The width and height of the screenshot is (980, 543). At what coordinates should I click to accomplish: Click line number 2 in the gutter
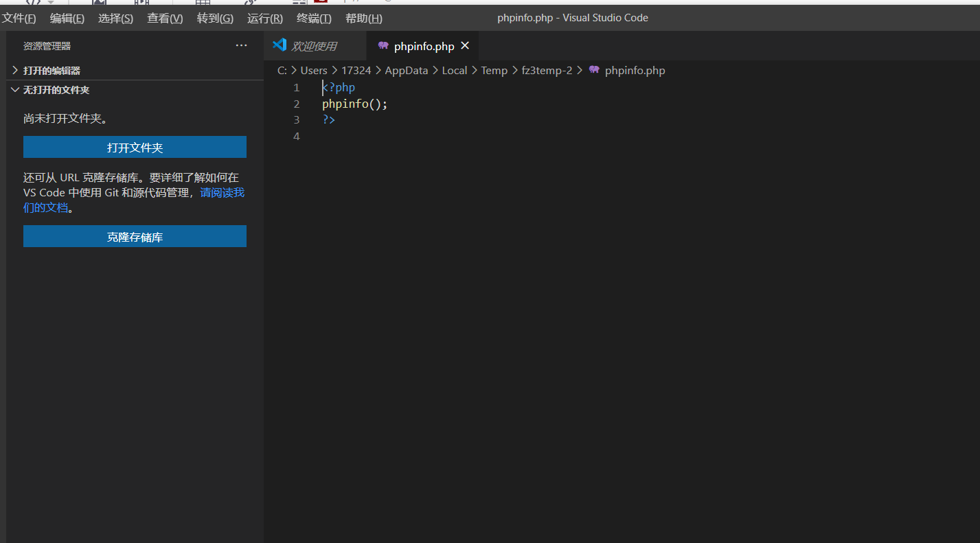(x=297, y=104)
